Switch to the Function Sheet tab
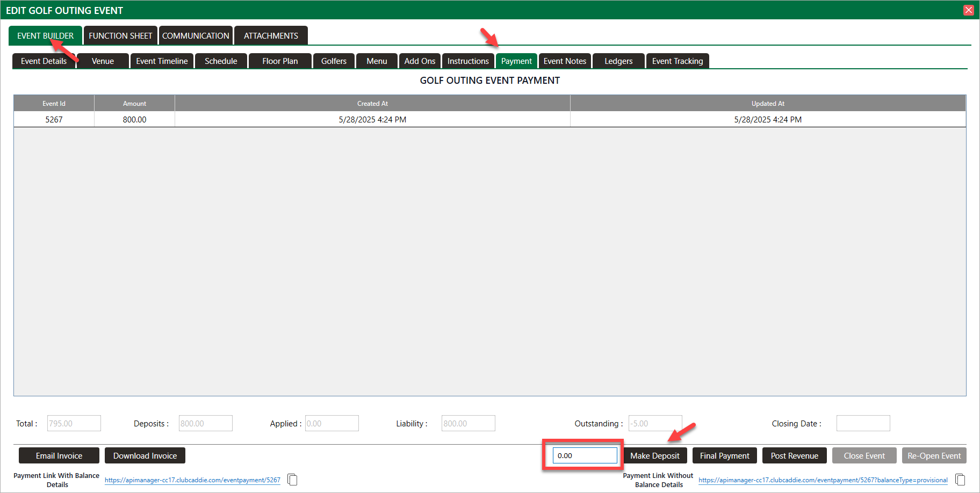Image resolution: width=980 pixels, height=493 pixels. pyautogui.click(x=120, y=36)
